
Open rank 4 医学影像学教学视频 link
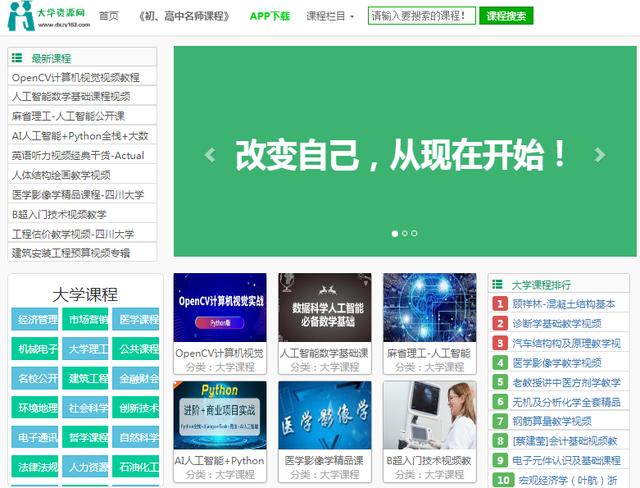coord(557,362)
